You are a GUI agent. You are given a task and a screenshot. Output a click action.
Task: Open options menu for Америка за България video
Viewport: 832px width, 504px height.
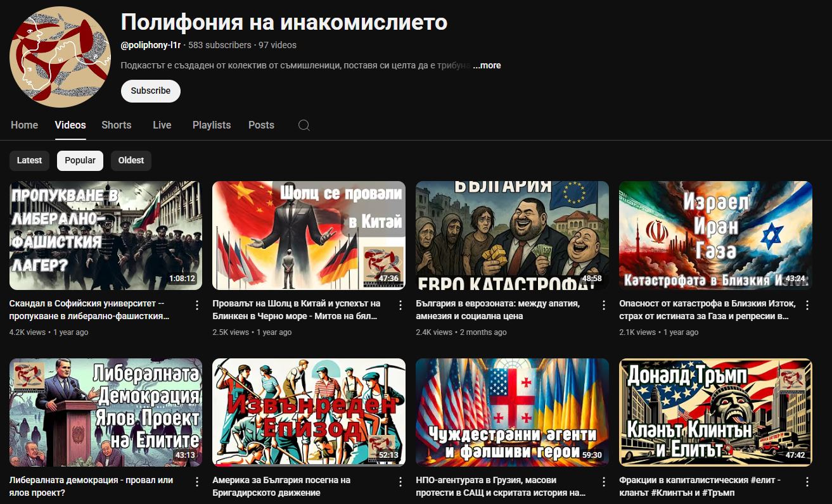pos(400,482)
